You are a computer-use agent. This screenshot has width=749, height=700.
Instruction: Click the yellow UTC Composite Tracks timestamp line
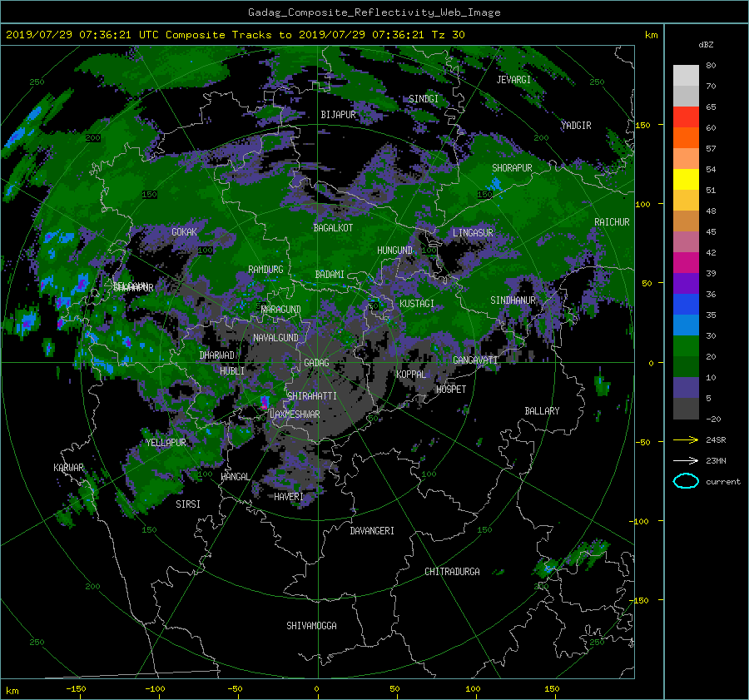(235, 35)
